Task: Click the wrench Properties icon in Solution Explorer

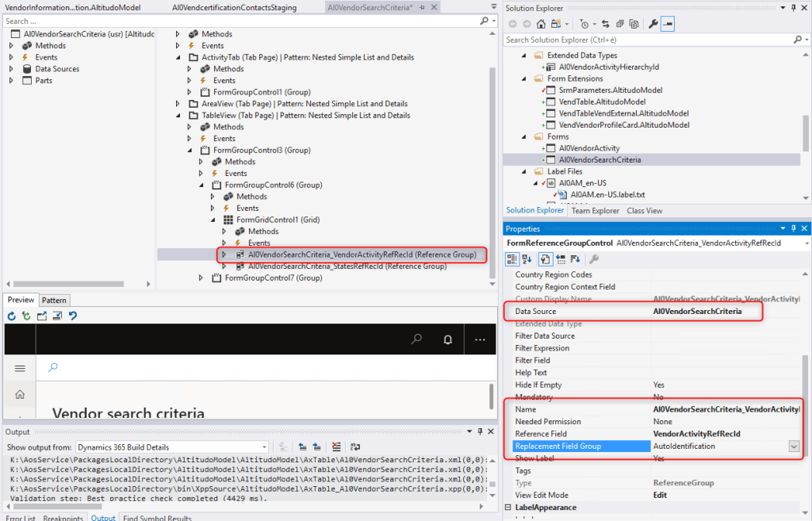Action: pyautogui.click(x=653, y=25)
